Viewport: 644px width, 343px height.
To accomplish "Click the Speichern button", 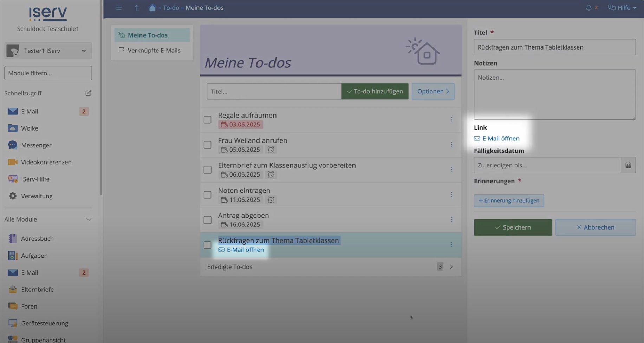I will (513, 227).
